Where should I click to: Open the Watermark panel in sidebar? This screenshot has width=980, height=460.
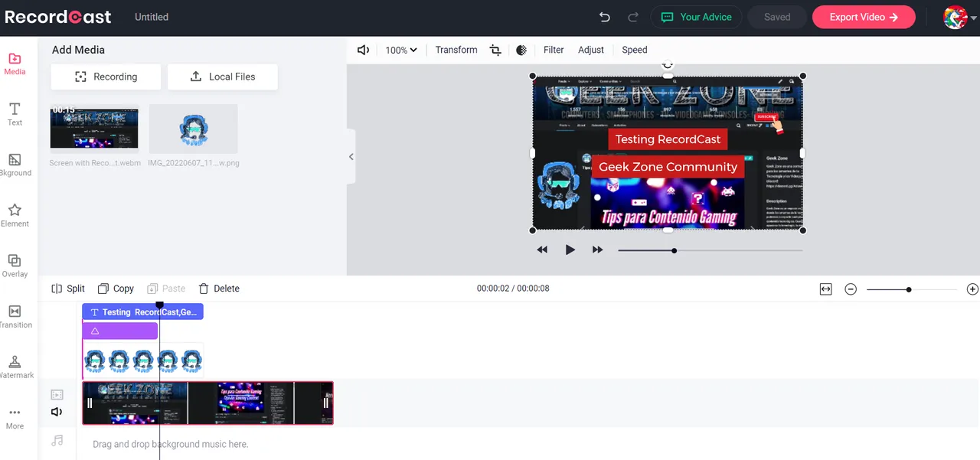[15, 367]
